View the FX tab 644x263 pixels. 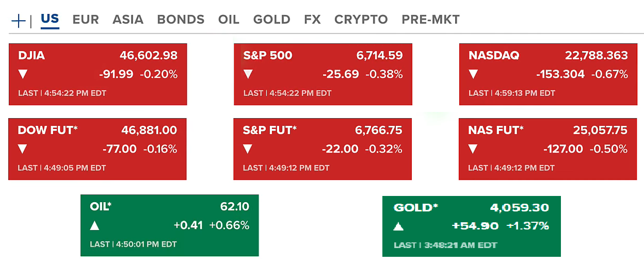coord(312,20)
